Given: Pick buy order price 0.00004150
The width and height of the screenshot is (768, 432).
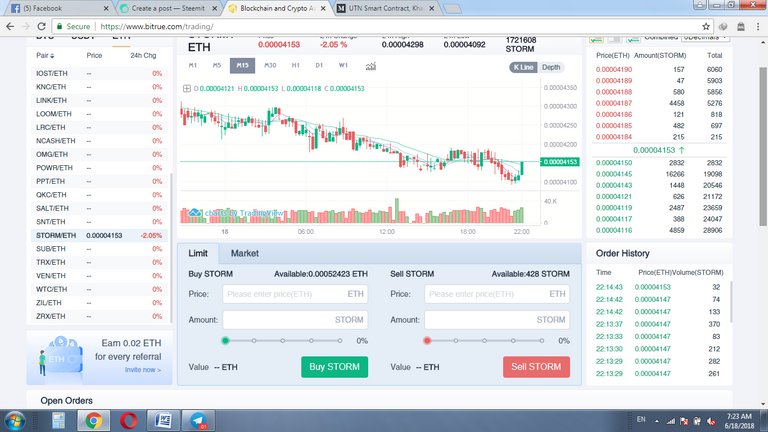Looking at the screenshot, I should tap(614, 163).
